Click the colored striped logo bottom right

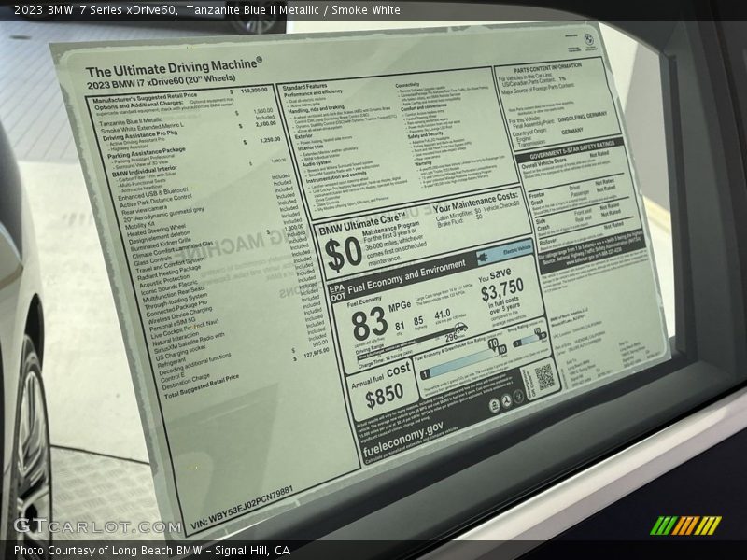(685, 525)
